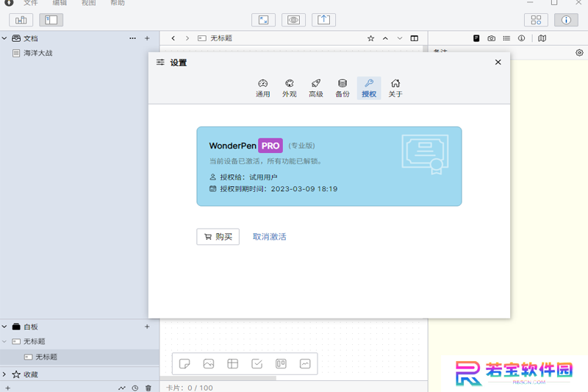The image size is (588, 392).
Task: Open the right panel gear settings
Action: [x=579, y=53]
